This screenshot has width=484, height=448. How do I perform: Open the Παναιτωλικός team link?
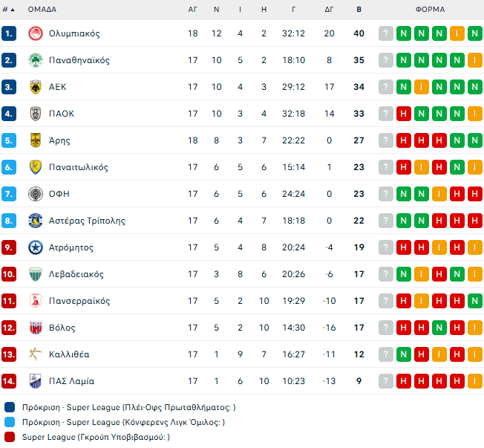pos(79,167)
